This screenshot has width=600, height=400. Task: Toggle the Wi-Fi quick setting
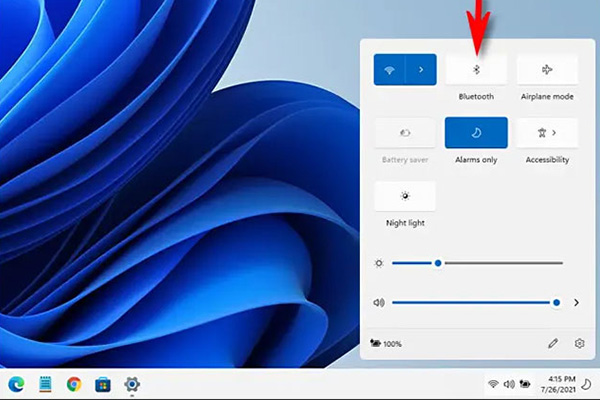point(389,70)
